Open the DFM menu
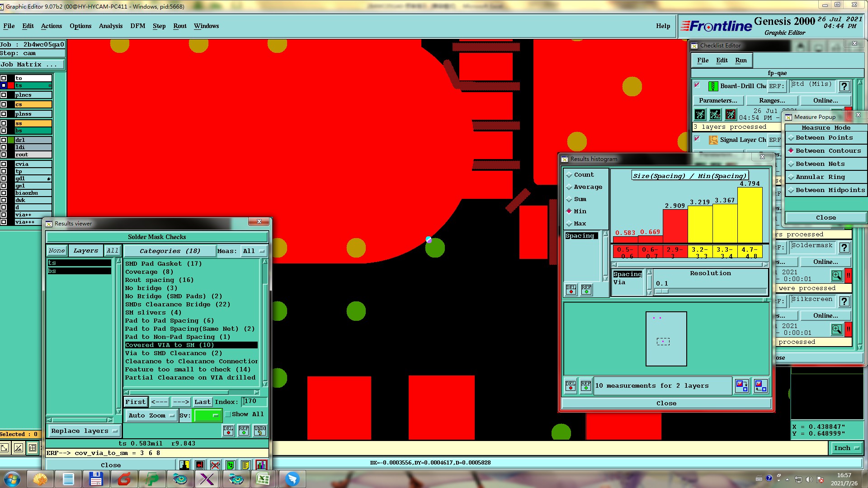 [137, 26]
